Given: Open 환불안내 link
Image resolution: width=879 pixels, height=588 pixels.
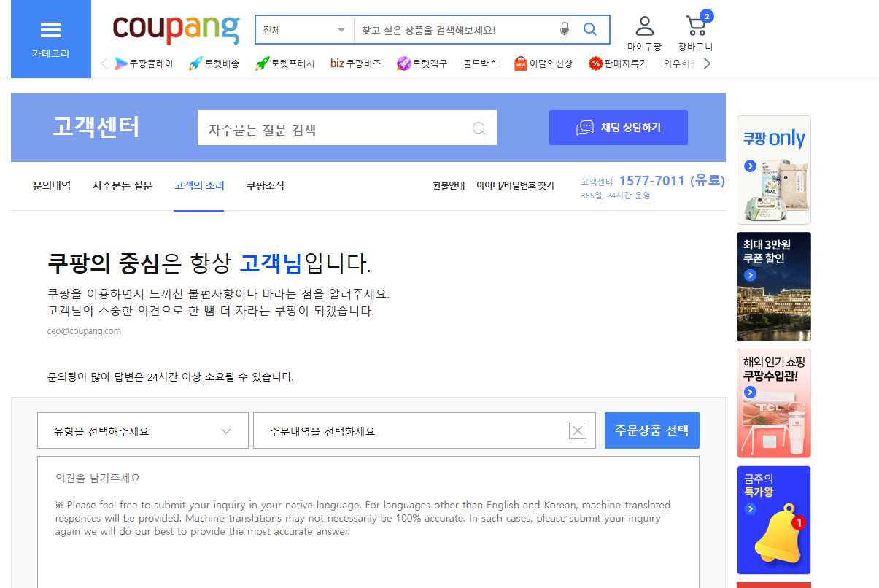Looking at the screenshot, I should click(449, 186).
